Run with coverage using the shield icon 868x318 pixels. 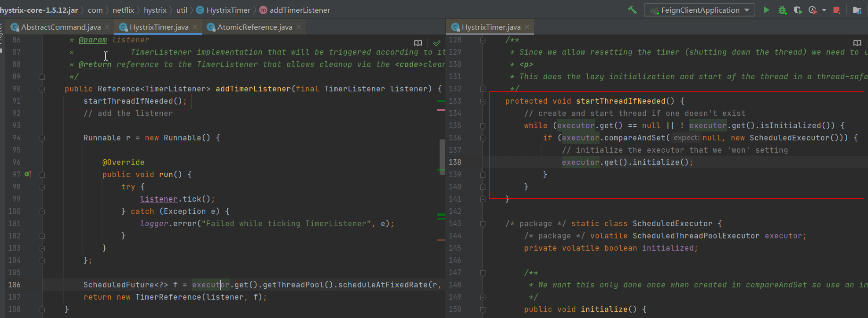(798, 10)
